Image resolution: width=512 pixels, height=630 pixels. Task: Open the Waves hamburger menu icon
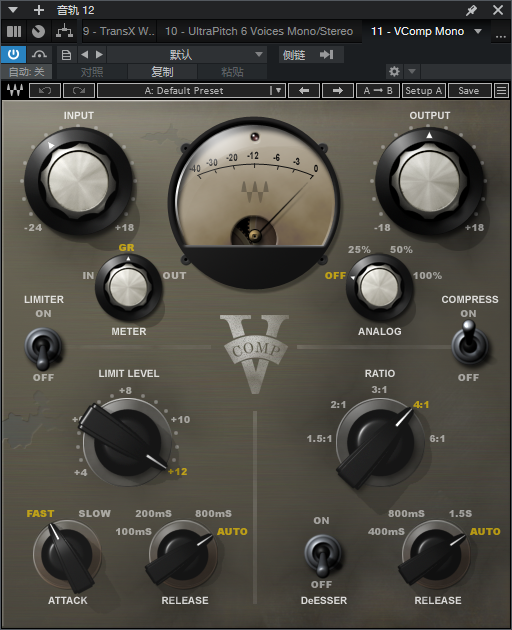pyautogui.click(x=501, y=90)
